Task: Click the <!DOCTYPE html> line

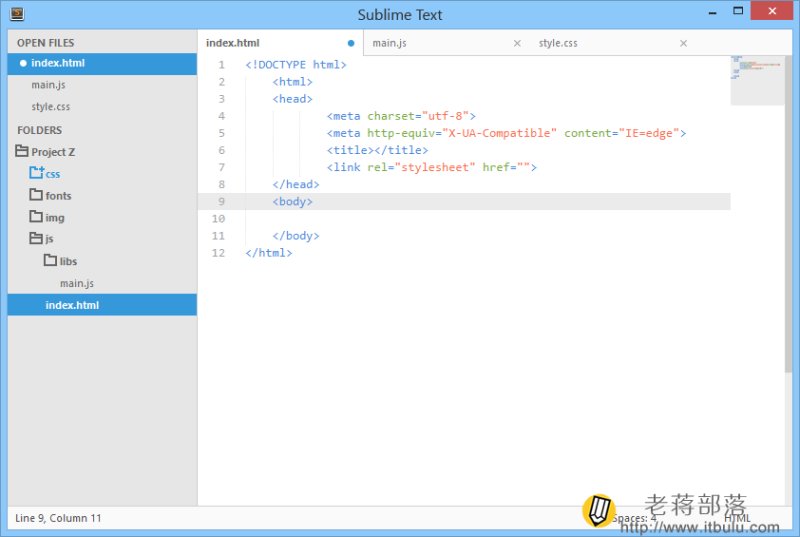Action: click(296, 65)
